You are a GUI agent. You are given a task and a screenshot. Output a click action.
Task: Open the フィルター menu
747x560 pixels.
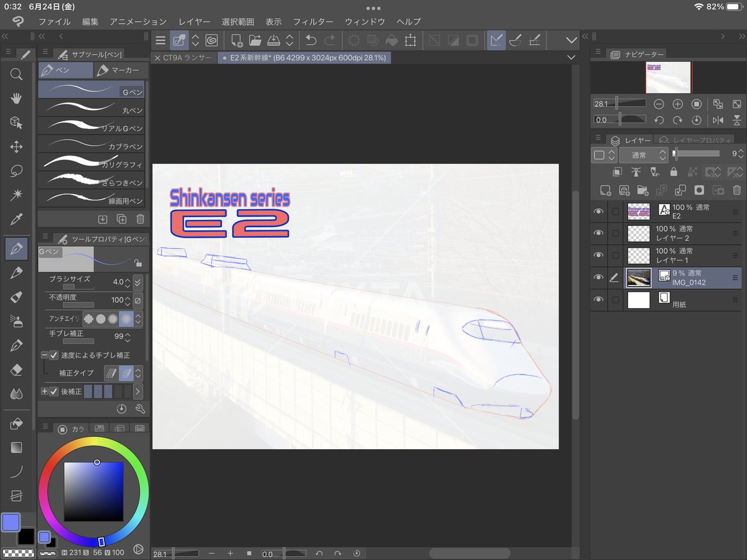click(x=313, y=21)
